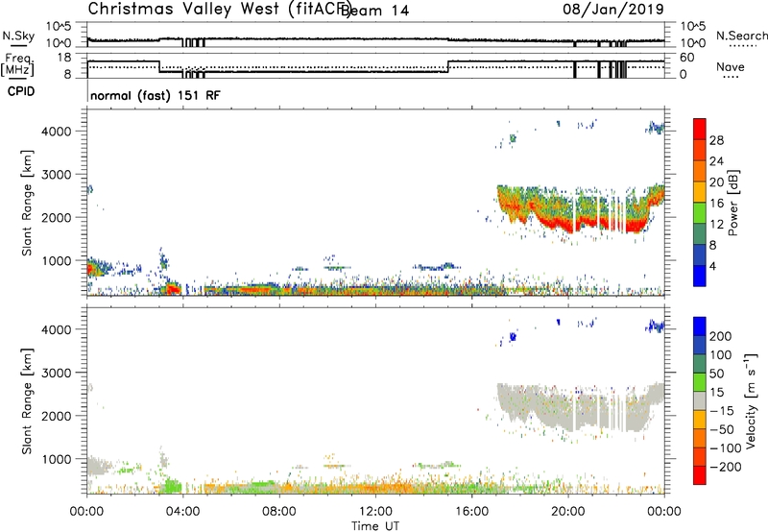Click the dotted line sample under 'N.Search'

click(742, 46)
